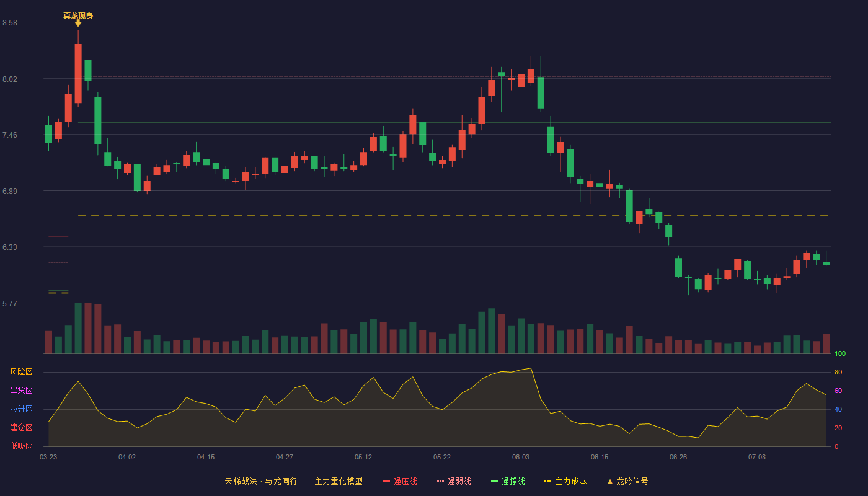Click the 风险区 zone label
Image resolution: width=868 pixels, height=496 pixels.
(x=21, y=372)
